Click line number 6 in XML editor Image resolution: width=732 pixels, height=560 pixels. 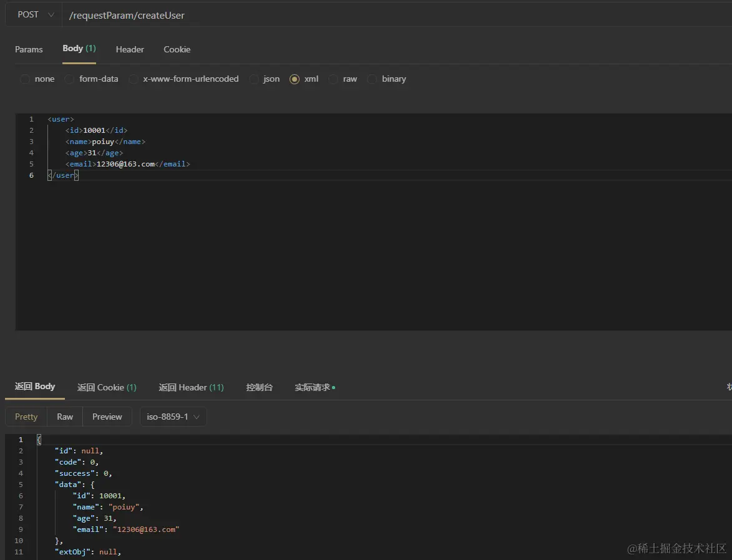[31, 175]
